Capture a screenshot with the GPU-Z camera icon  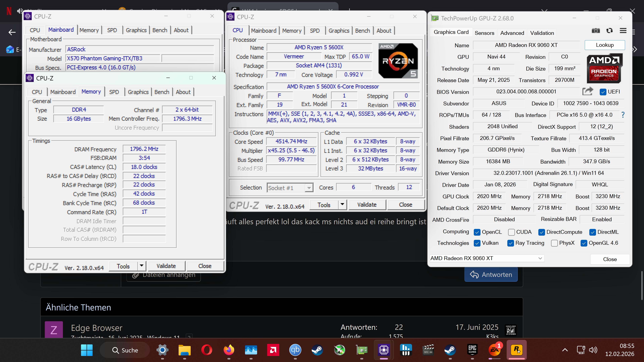point(596,31)
